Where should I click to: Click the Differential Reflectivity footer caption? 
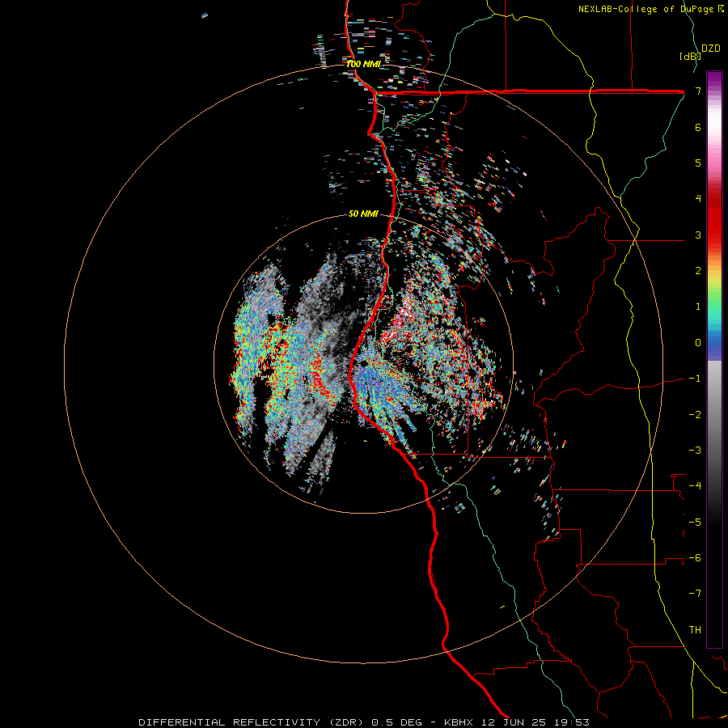pos(364,722)
